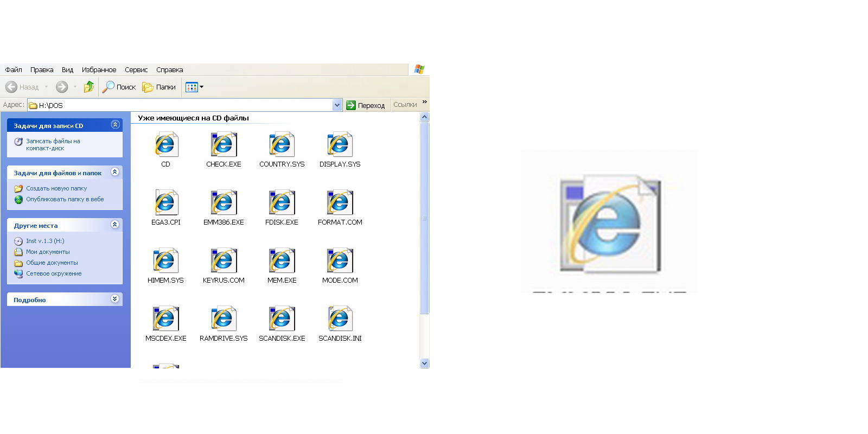Select the EGA3.CPI file icon

coord(165,202)
